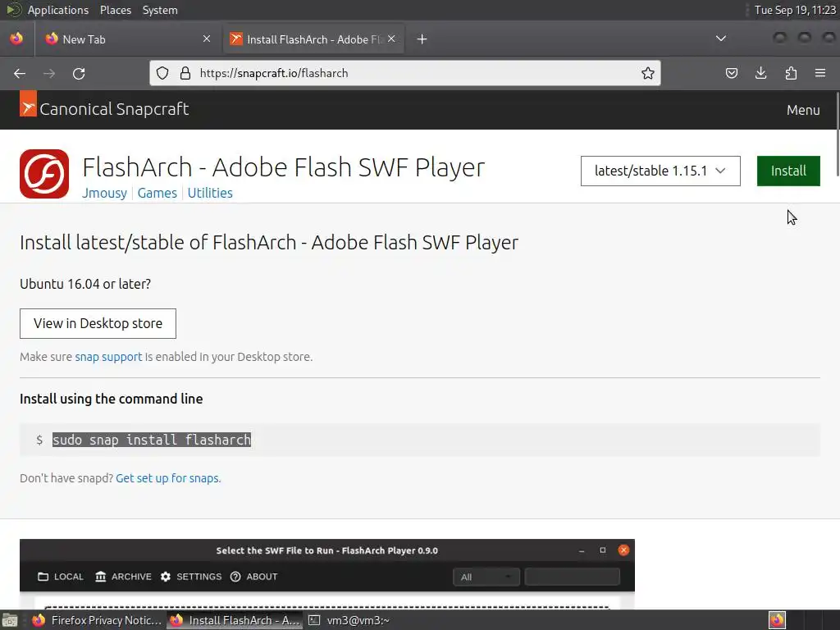
Task: Open the Games category link
Action: [157, 193]
